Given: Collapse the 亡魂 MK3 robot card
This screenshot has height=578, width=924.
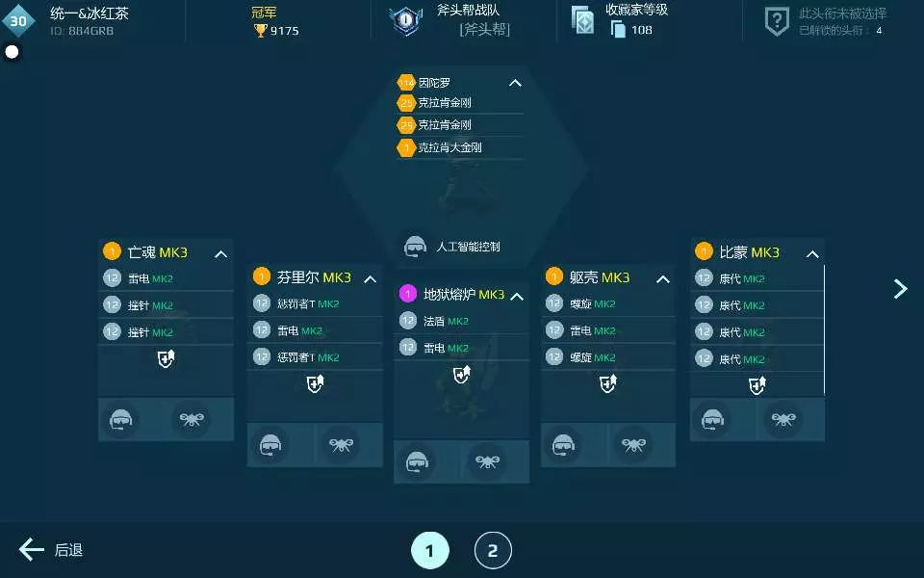Looking at the screenshot, I should point(220,253).
